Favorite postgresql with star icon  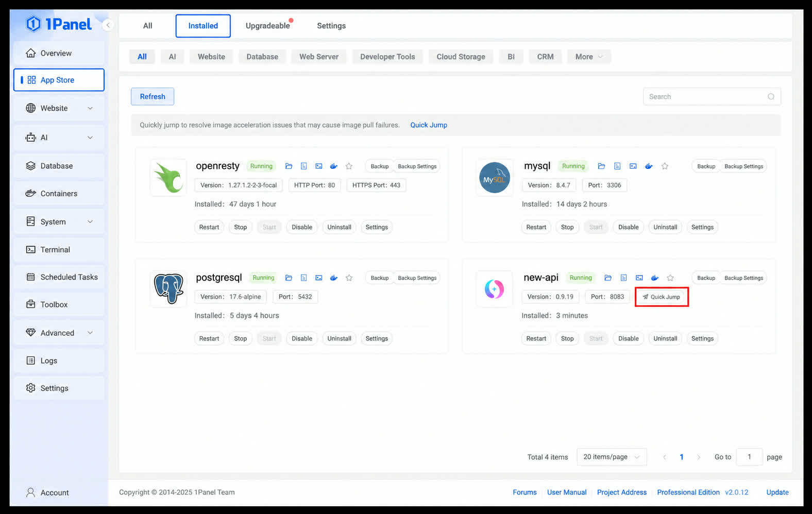pyautogui.click(x=349, y=278)
